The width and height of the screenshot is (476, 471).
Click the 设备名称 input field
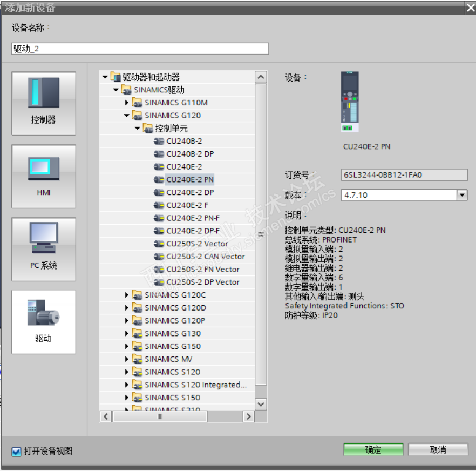tap(140, 49)
